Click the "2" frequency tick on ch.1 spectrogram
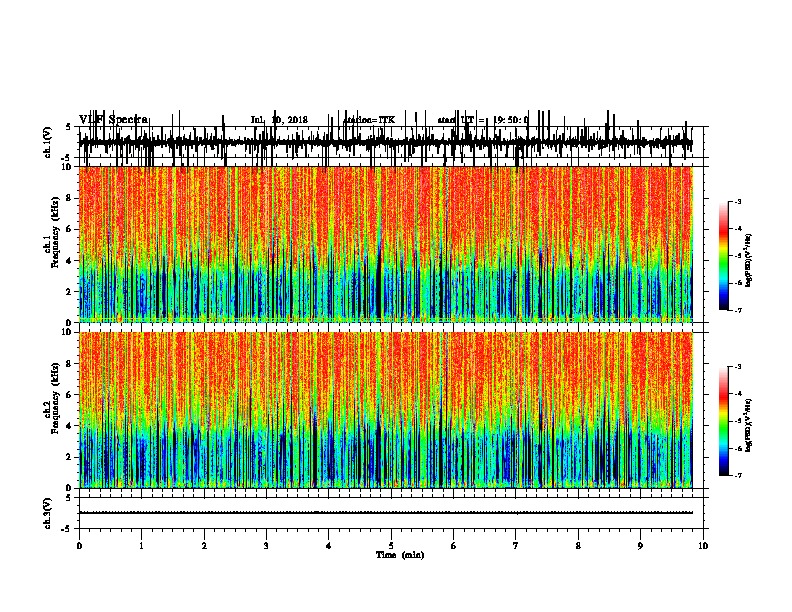This screenshot has height=612, width=792. (70, 292)
